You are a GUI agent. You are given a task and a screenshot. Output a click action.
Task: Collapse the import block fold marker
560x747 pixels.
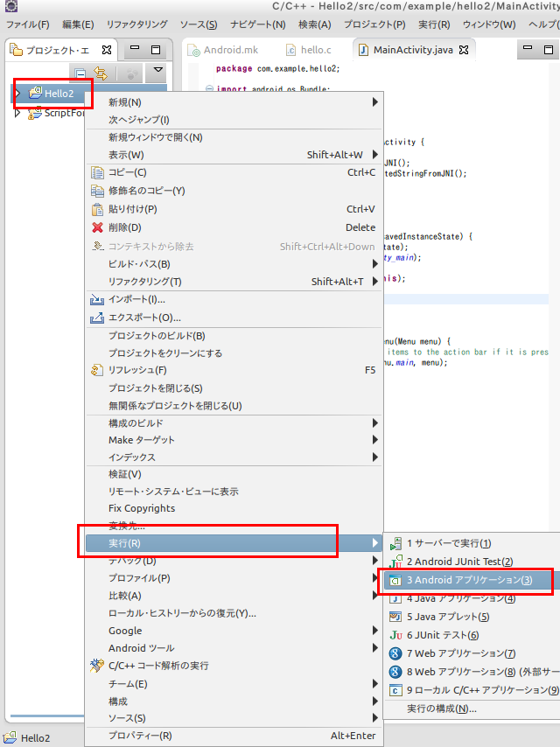point(209,88)
